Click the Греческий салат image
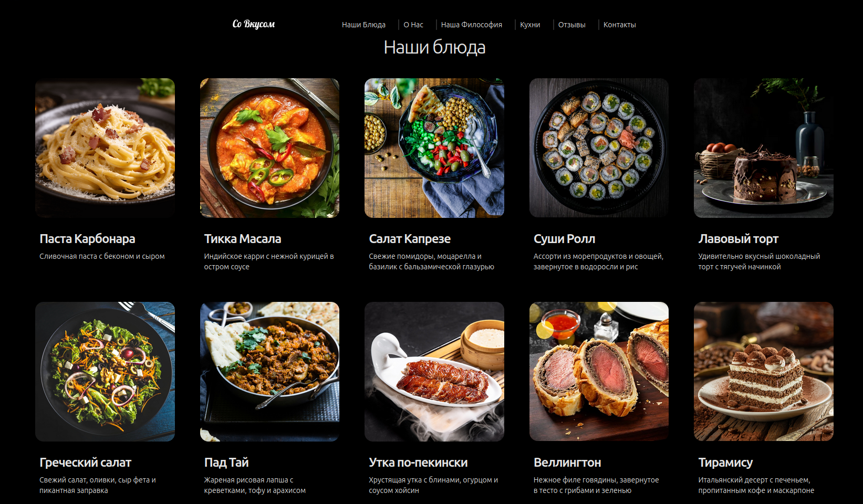The image size is (863, 504). (x=105, y=372)
